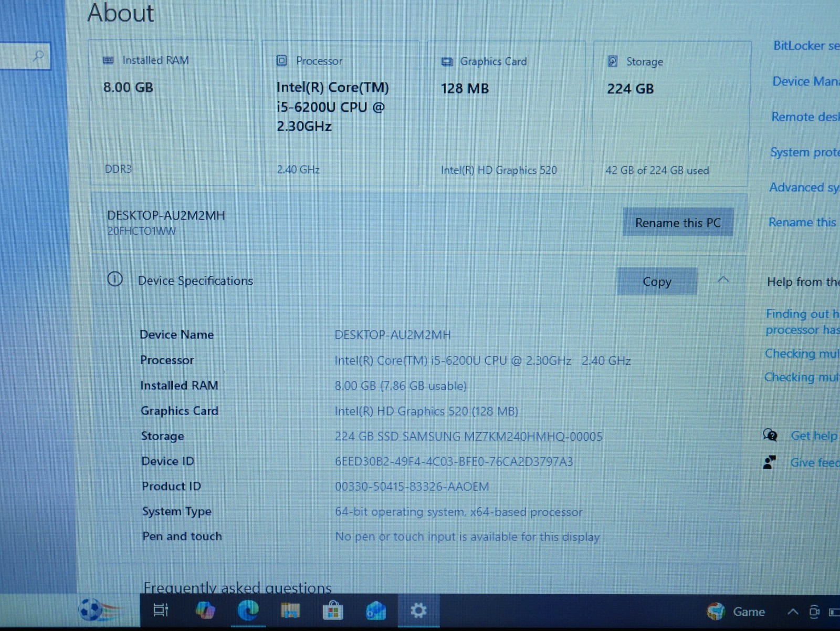Open the second Checking multiple help link
Screen dimensions: 840x631
point(802,377)
